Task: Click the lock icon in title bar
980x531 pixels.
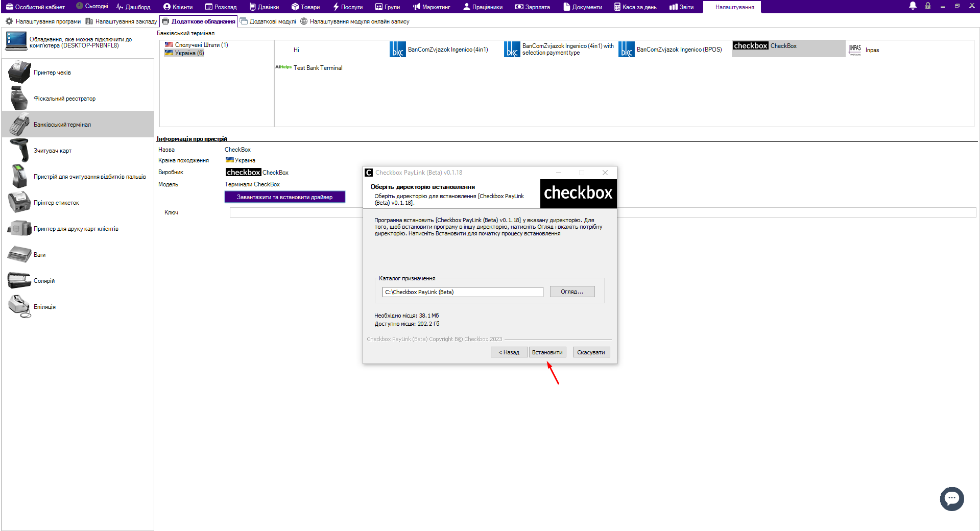Action: [928, 6]
